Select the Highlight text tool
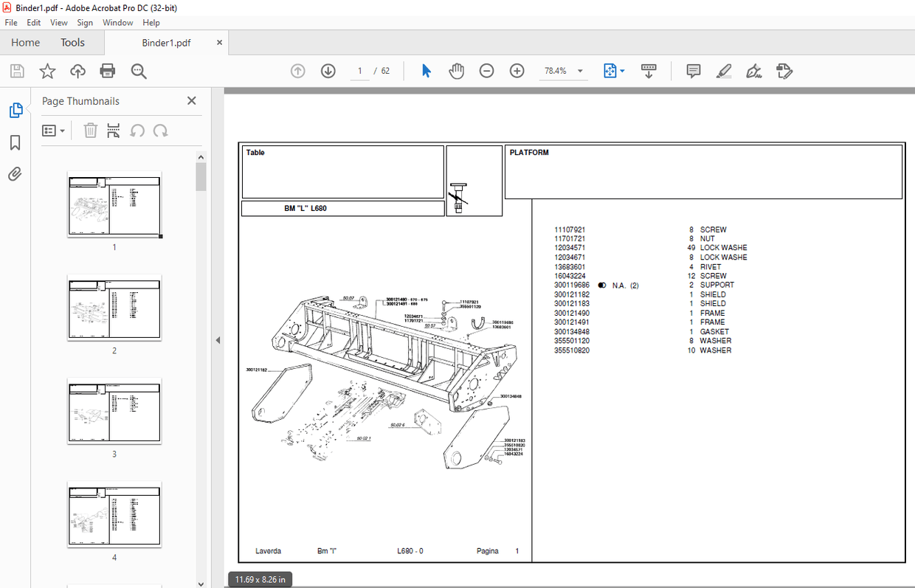The height and width of the screenshot is (588, 915). (x=724, y=70)
